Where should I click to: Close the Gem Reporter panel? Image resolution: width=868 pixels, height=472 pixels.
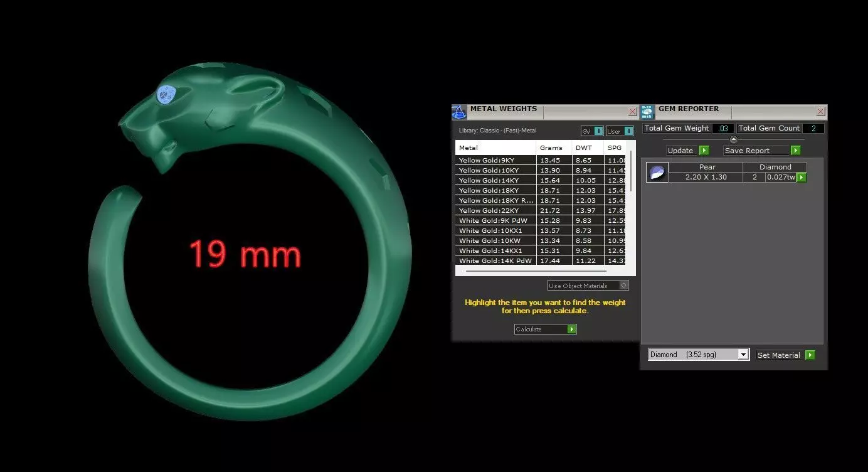point(820,112)
